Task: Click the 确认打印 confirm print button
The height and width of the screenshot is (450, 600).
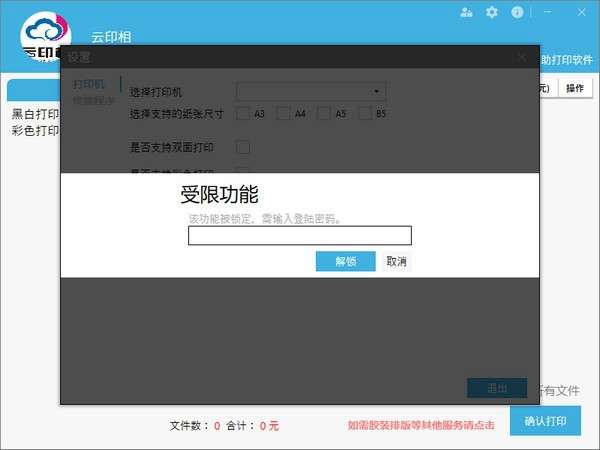Action: (545, 421)
